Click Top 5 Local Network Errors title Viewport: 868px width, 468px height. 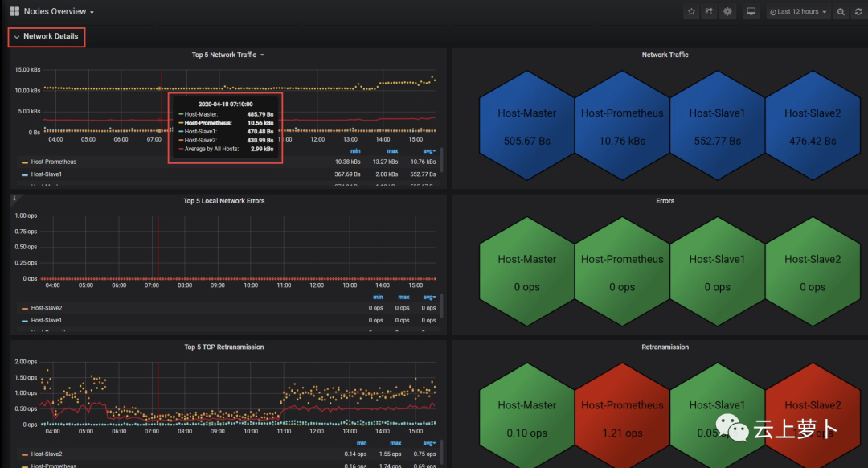[x=223, y=201]
